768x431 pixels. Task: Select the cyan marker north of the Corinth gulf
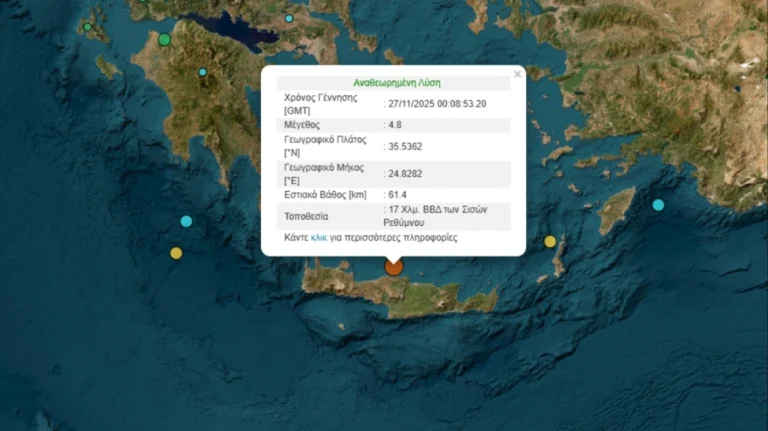pyautogui.click(x=289, y=19)
